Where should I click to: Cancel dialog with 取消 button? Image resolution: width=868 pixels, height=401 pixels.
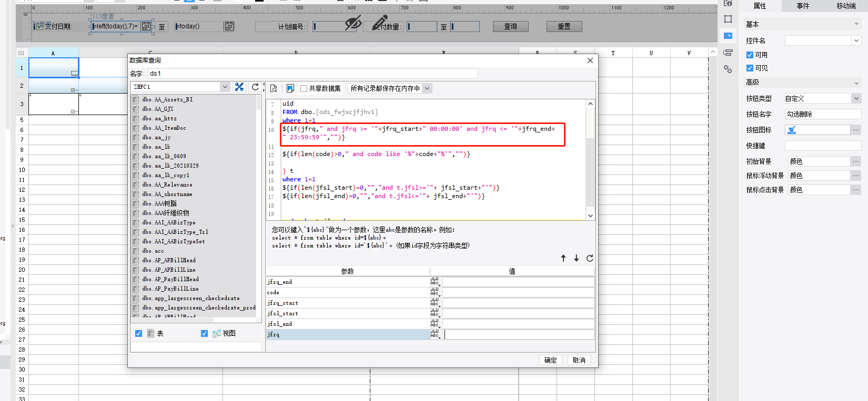coord(579,360)
